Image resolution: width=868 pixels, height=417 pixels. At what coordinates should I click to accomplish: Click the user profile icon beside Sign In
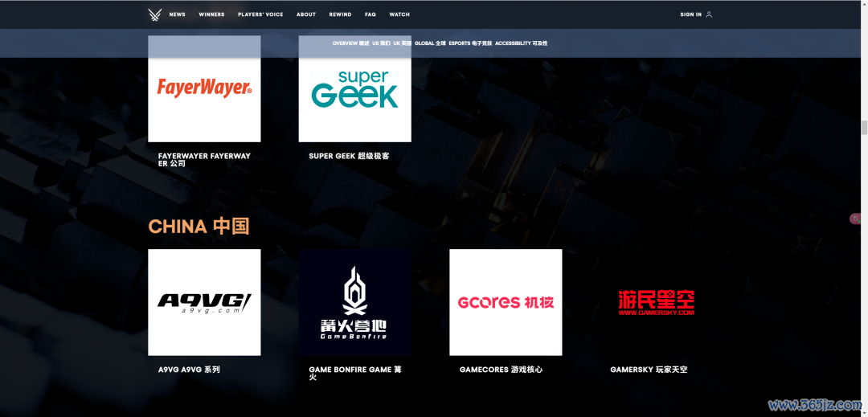click(709, 14)
